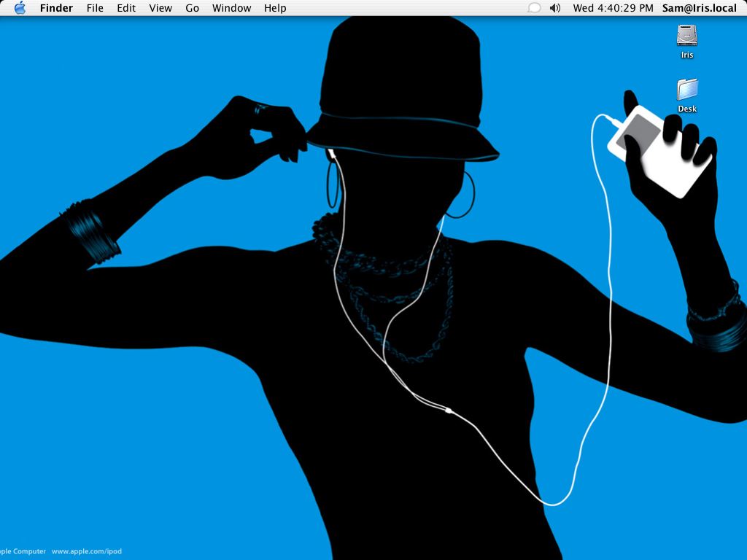Open the Finder application menu
The height and width of the screenshot is (560, 747).
56,8
